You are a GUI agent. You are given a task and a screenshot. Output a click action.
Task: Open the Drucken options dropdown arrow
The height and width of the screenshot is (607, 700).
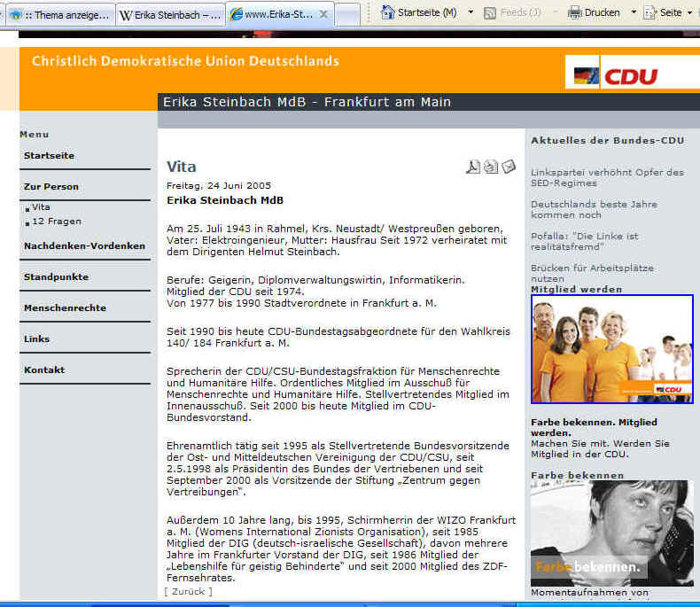pyautogui.click(x=634, y=12)
